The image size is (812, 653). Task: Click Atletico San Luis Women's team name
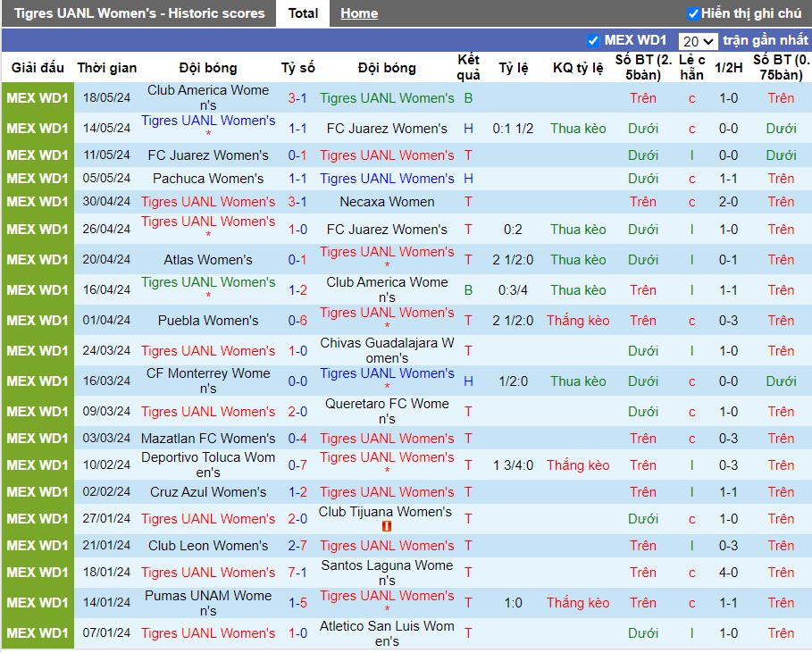387,633
